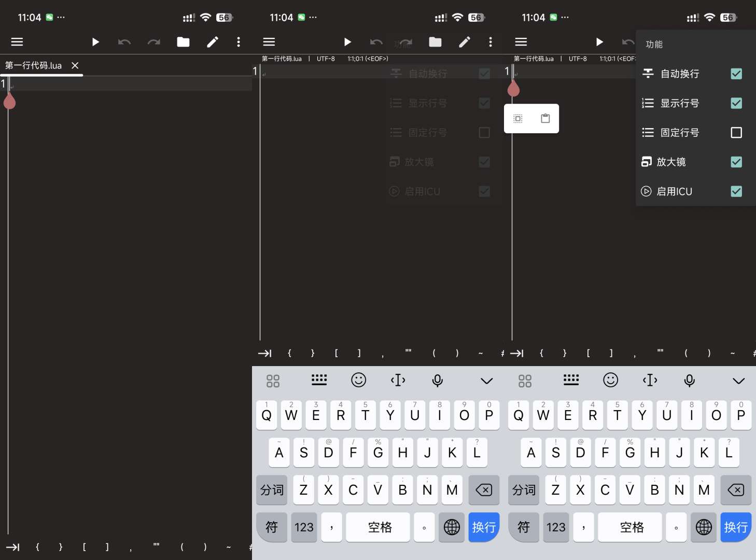This screenshot has height=560, width=756.
Task: Tap the pencil edit icon in left screenshot
Action: click(213, 42)
